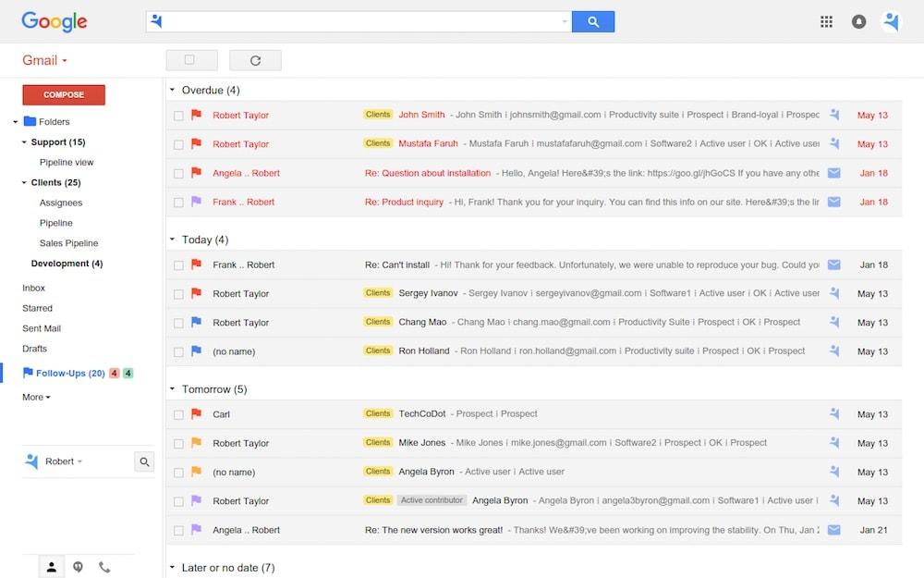Click the phone icon in the sidebar footer
The image size is (924, 578).
click(x=104, y=566)
